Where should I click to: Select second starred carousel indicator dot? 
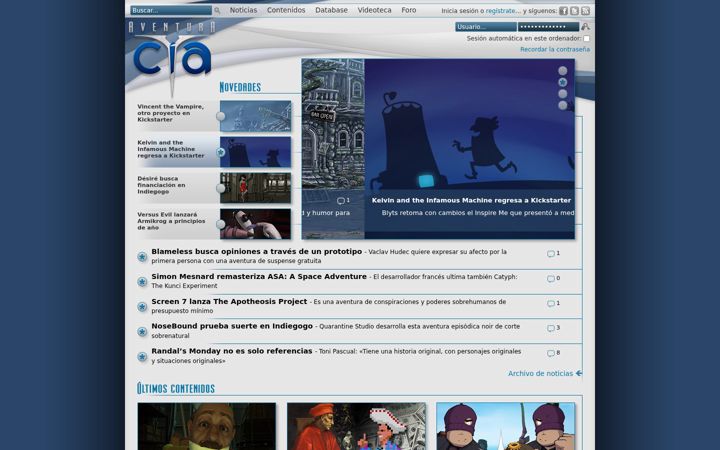562,82
